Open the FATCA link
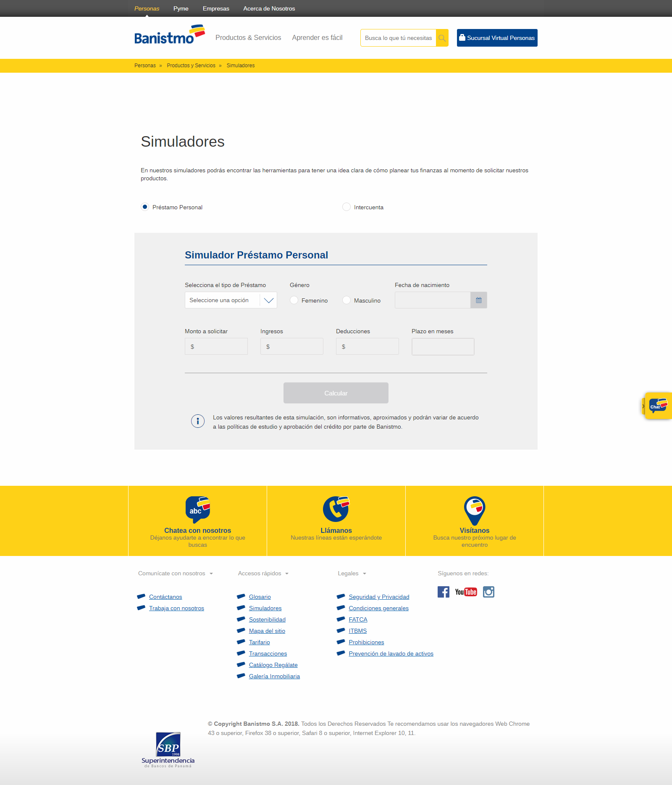 coord(358,619)
